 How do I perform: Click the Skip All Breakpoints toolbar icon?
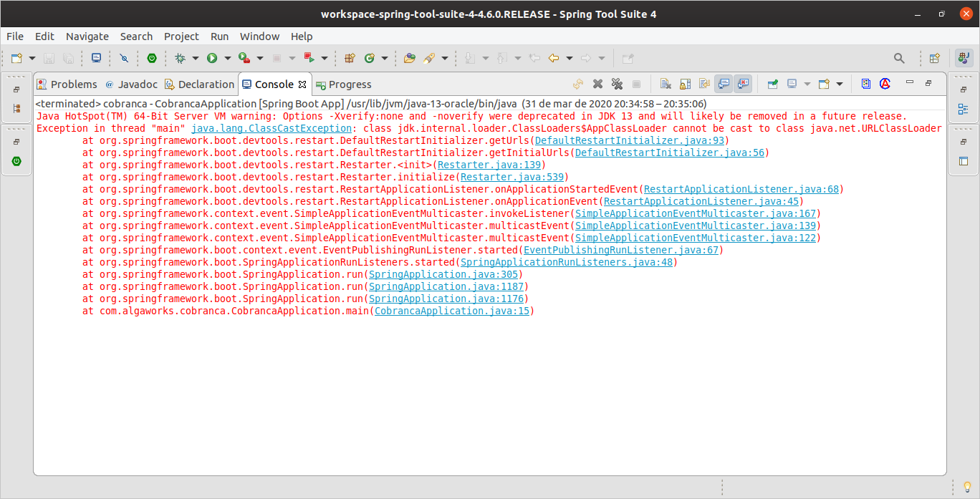[x=124, y=58]
